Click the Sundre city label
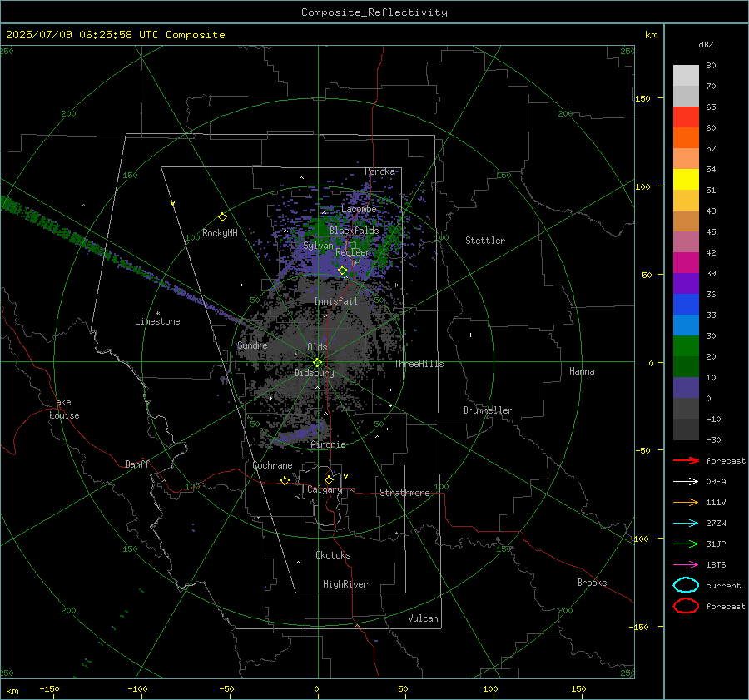This screenshot has width=749, height=700. click(252, 345)
